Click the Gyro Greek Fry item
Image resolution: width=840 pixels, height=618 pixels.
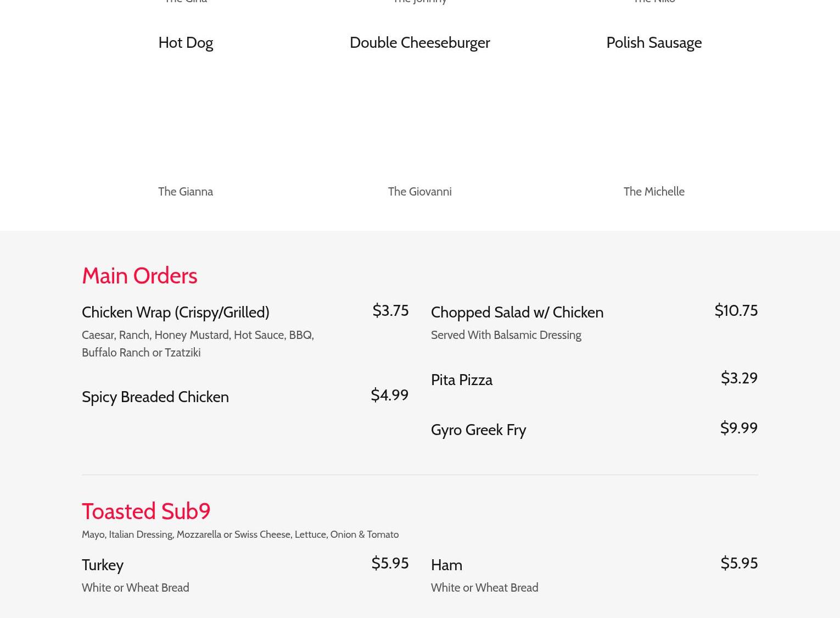coord(478,430)
